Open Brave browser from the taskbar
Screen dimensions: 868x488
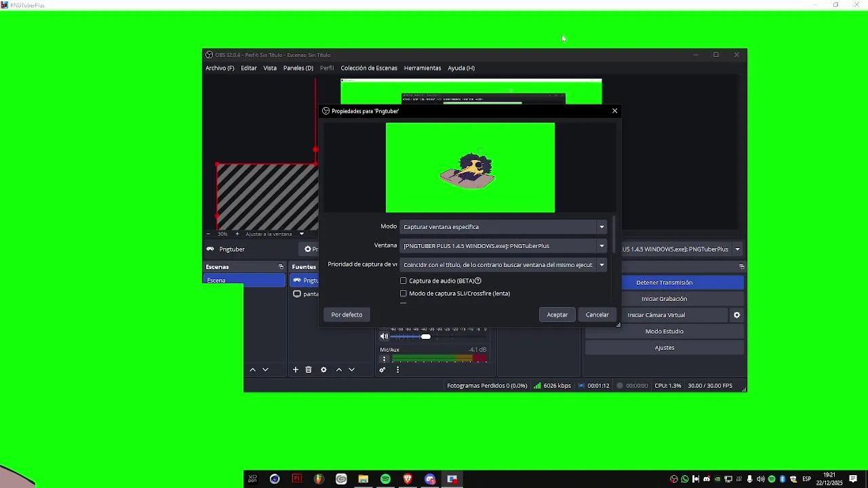point(408,479)
